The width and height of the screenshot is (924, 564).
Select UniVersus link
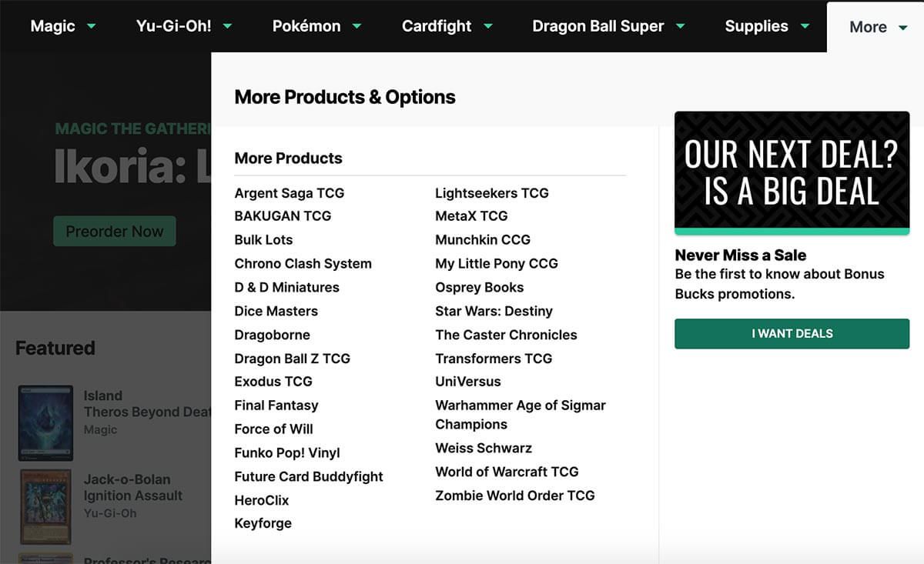(468, 382)
